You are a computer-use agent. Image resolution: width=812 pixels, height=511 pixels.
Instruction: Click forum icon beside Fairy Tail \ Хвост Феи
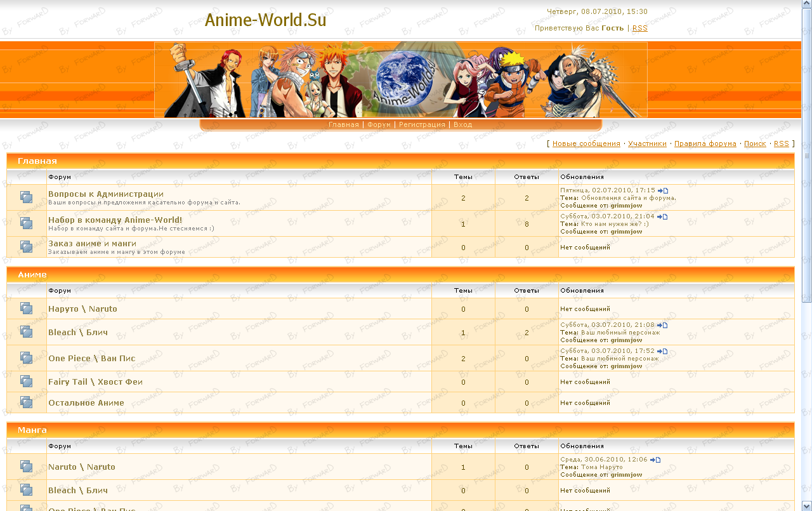point(26,382)
